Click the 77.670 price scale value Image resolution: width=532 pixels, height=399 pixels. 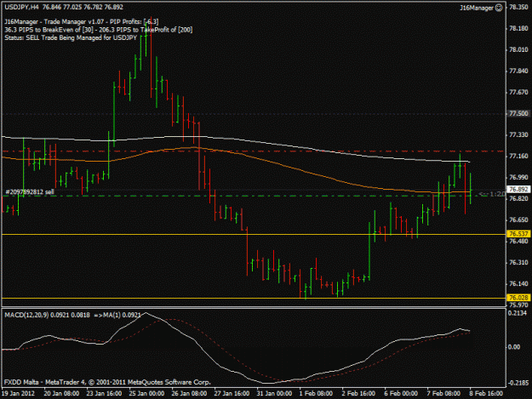518,92
